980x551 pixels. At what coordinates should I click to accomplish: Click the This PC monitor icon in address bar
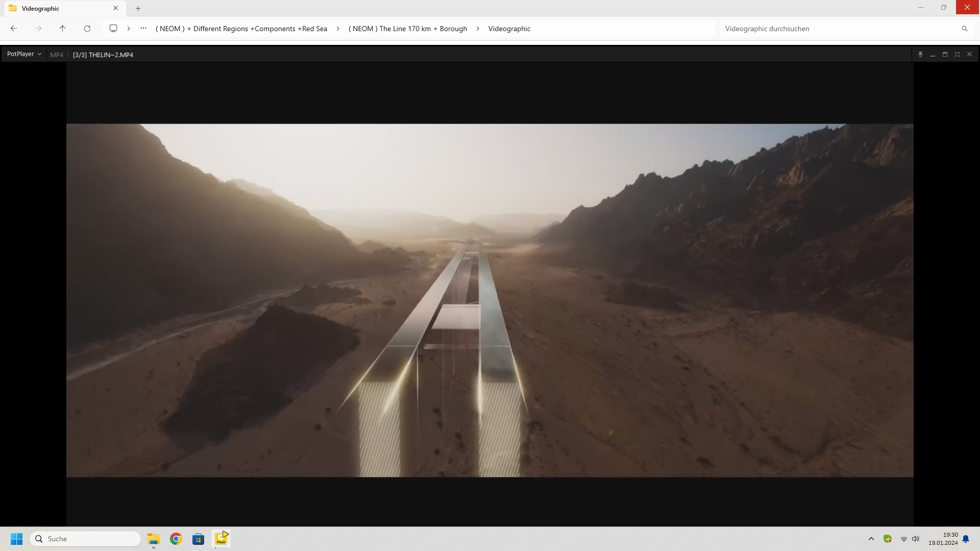tap(113, 29)
